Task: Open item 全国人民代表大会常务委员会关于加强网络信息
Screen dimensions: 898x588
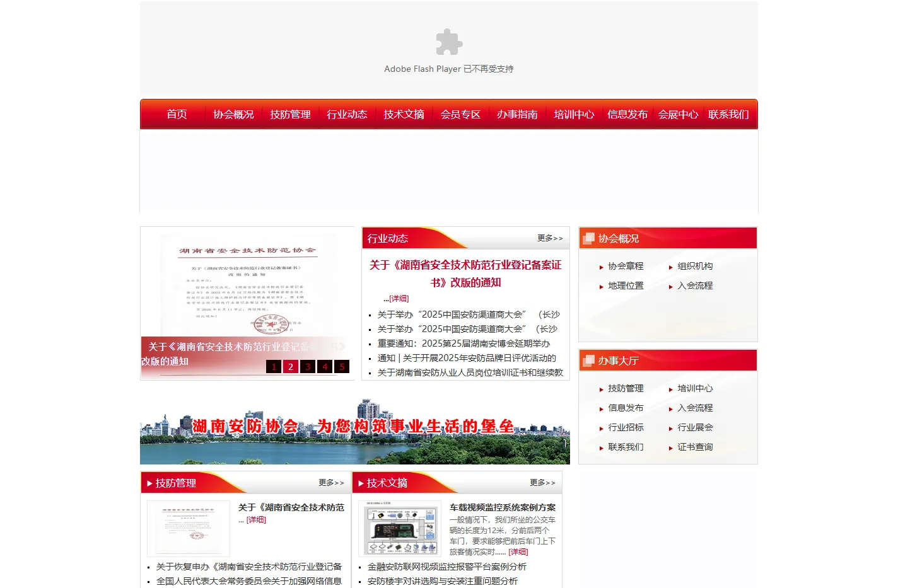Action: point(249,581)
